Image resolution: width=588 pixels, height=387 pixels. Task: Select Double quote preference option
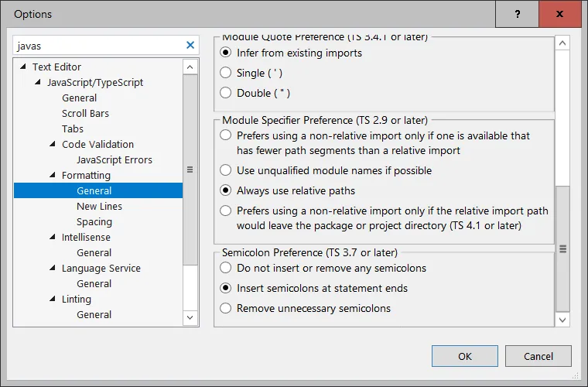[x=225, y=94]
